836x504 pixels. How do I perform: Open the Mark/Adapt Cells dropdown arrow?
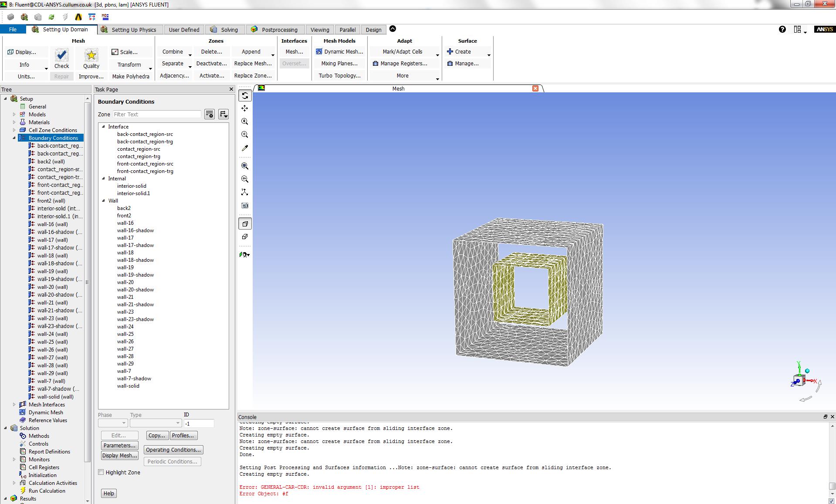pyautogui.click(x=437, y=55)
